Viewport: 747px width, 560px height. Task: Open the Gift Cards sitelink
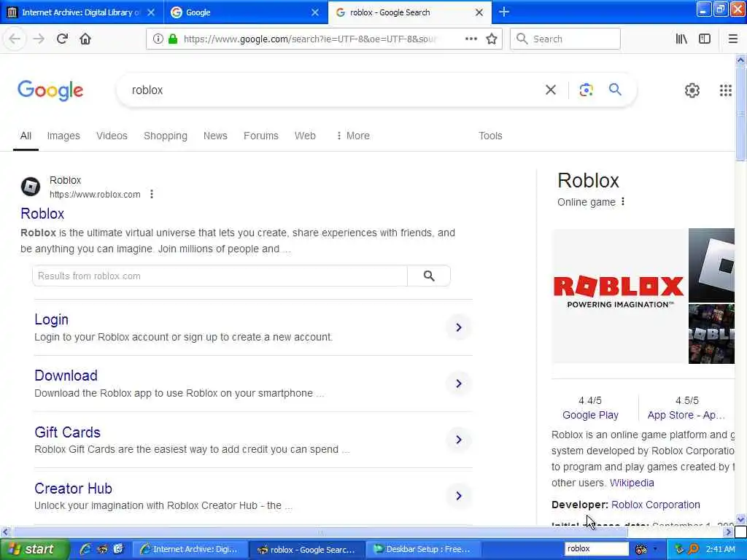67,432
